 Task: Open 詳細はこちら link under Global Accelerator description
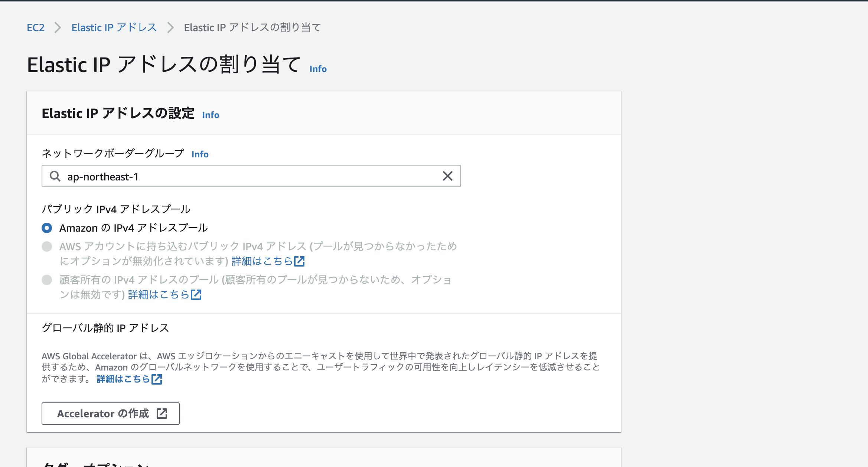tap(123, 379)
